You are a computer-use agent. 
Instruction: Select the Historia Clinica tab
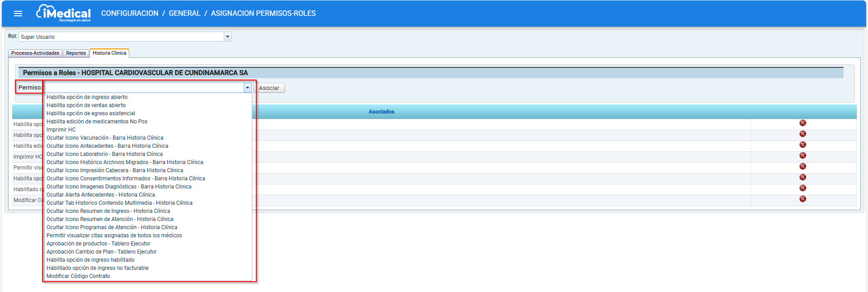pos(109,53)
